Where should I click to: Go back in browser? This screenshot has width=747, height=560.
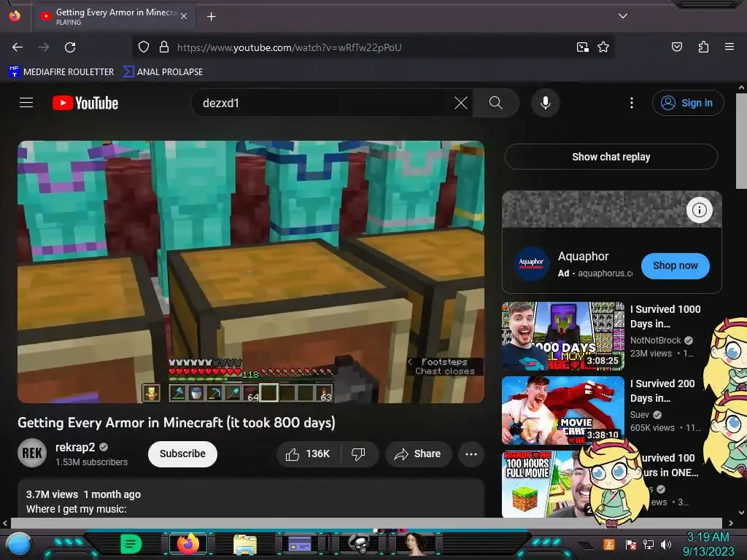pyautogui.click(x=18, y=47)
